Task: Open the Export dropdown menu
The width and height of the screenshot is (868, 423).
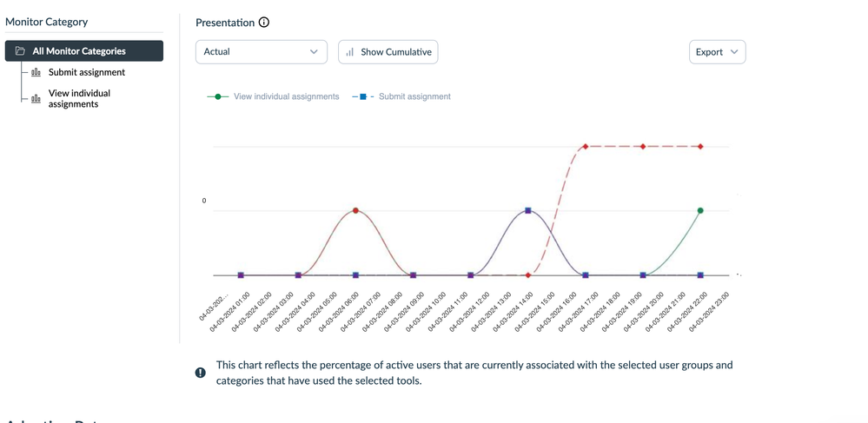Action: pos(717,51)
